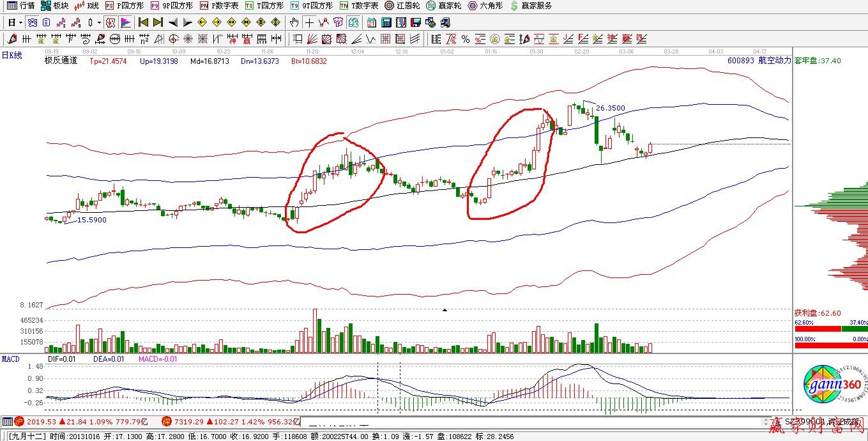This screenshot has width=868, height=441.
Task: Click the floppy disk save icon
Action: pos(416,22)
